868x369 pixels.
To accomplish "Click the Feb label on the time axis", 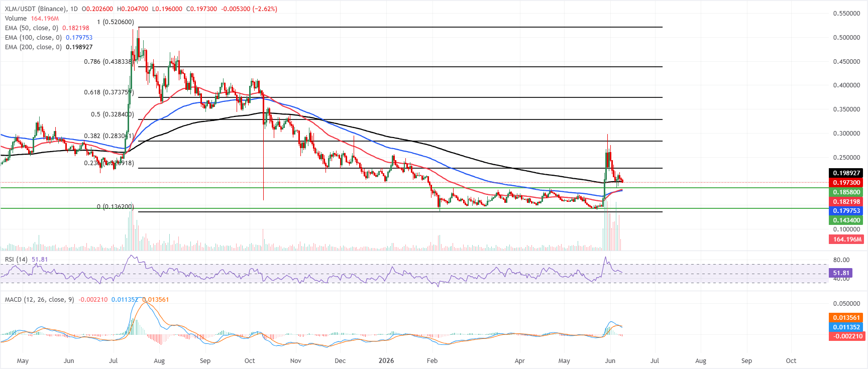I will pos(432,361).
